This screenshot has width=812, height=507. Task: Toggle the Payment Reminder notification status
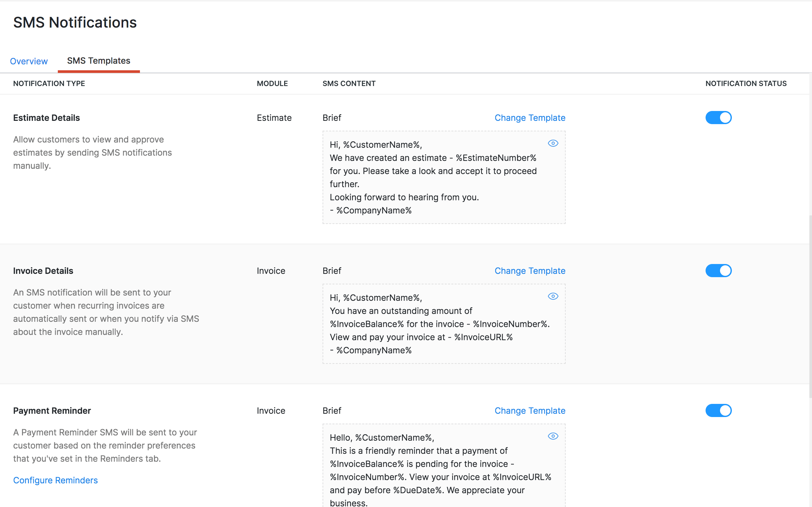[718, 410]
